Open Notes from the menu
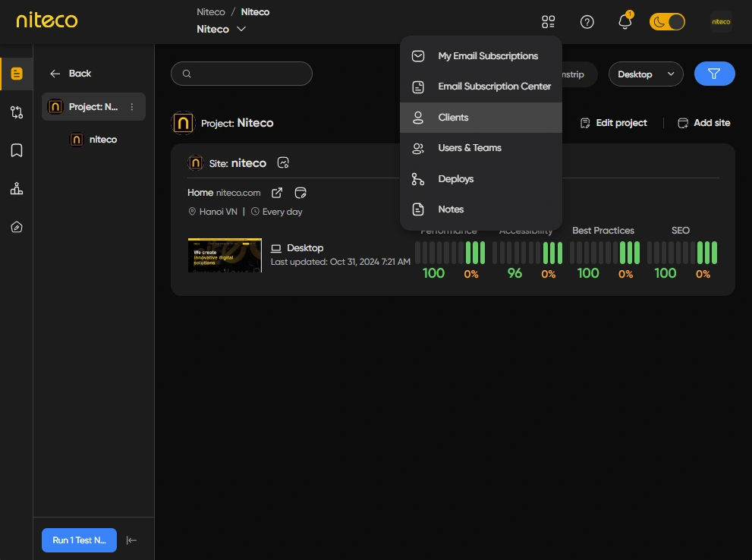Image resolution: width=752 pixels, height=560 pixels. tap(481, 209)
